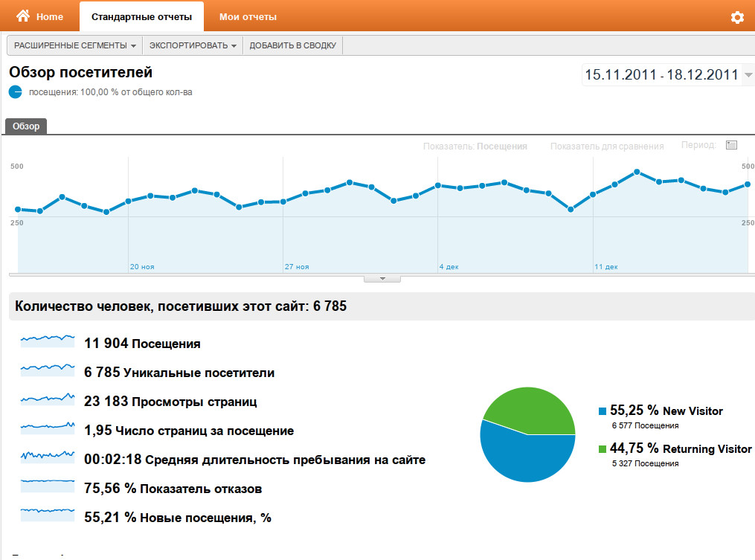
Task: Click Показатель для сравнения link
Action: point(607,147)
